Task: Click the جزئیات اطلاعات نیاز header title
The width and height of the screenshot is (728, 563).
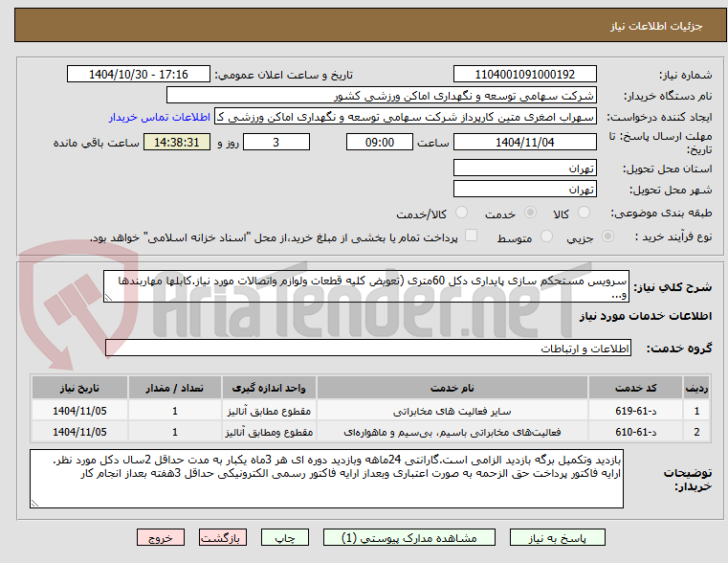Action: tap(656, 26)
